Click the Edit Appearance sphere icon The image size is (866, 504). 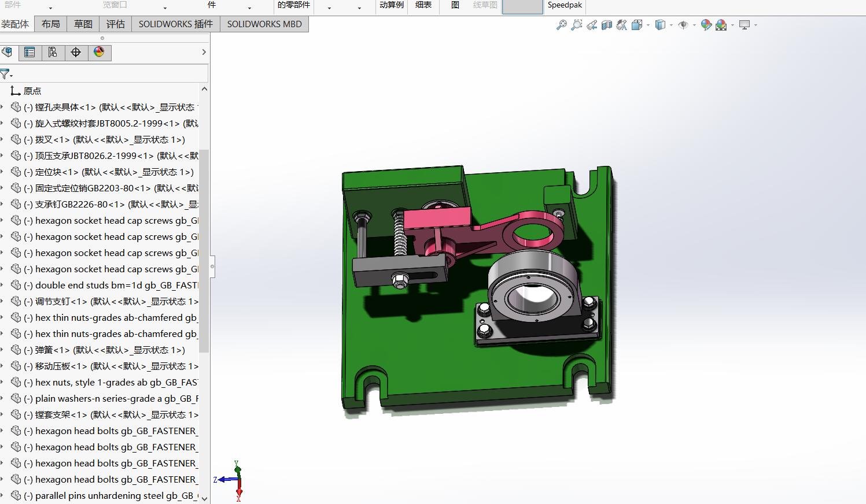(x=706, y=25)
